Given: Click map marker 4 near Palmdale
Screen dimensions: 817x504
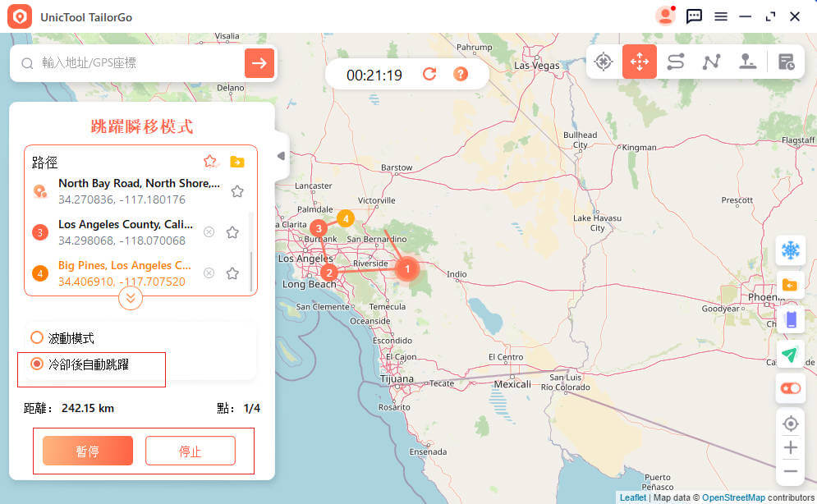Looking at the screenshot, I should (x=346, y=218).
